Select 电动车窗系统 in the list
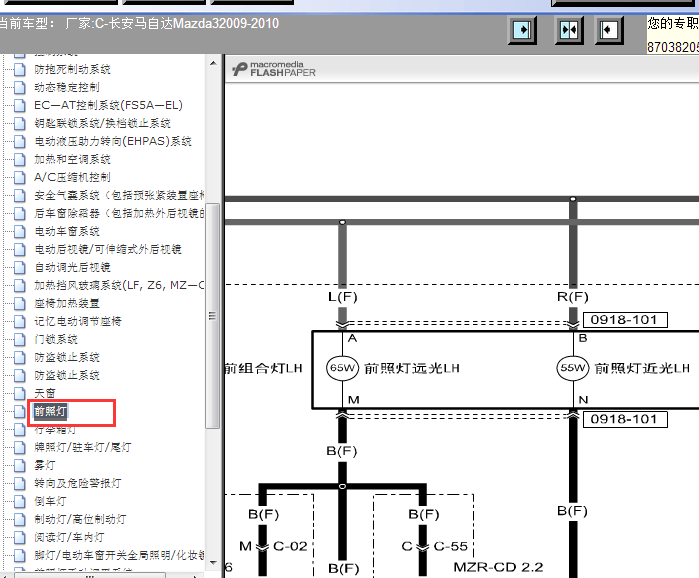Screen dimensions: 699x578 tap(67, 231)
